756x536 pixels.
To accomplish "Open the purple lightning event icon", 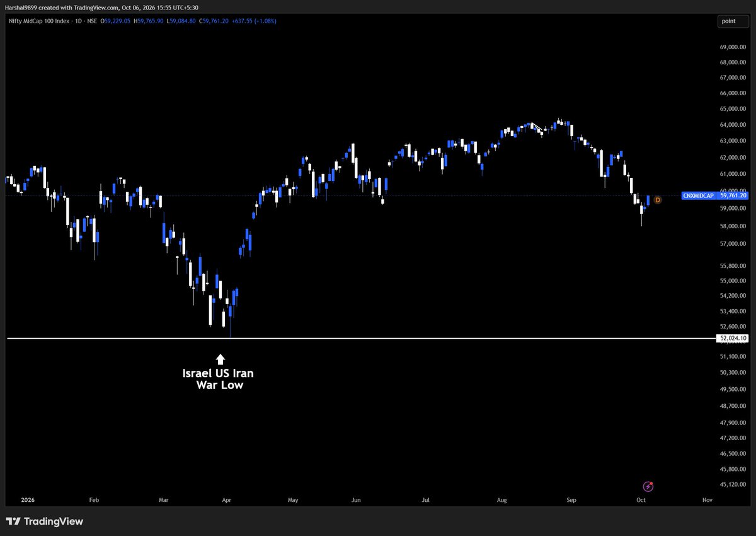I will pos(648,486).
